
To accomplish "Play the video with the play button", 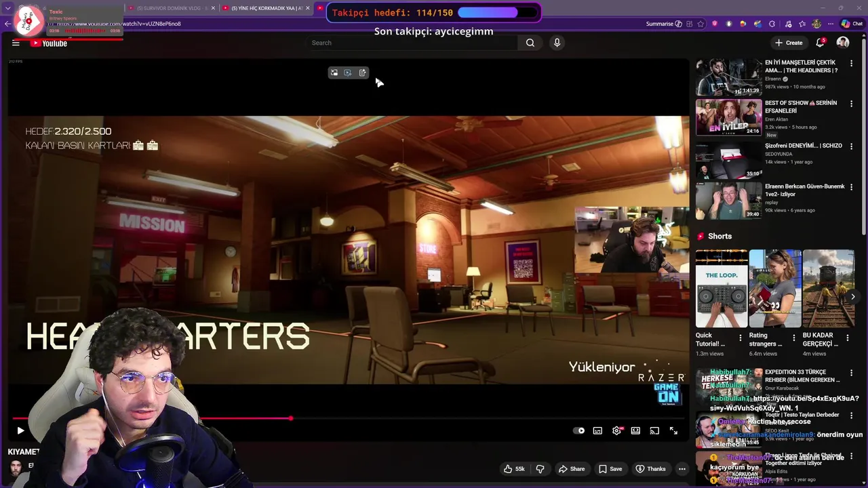I will pos(20,430).
